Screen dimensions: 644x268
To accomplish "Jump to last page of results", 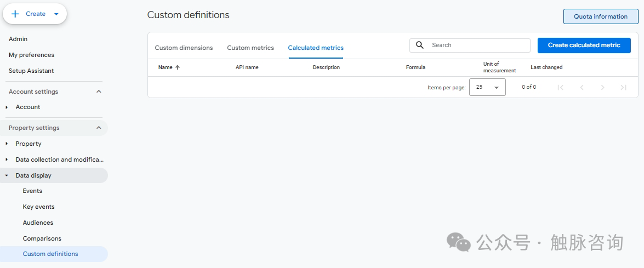I will point(623,87).
